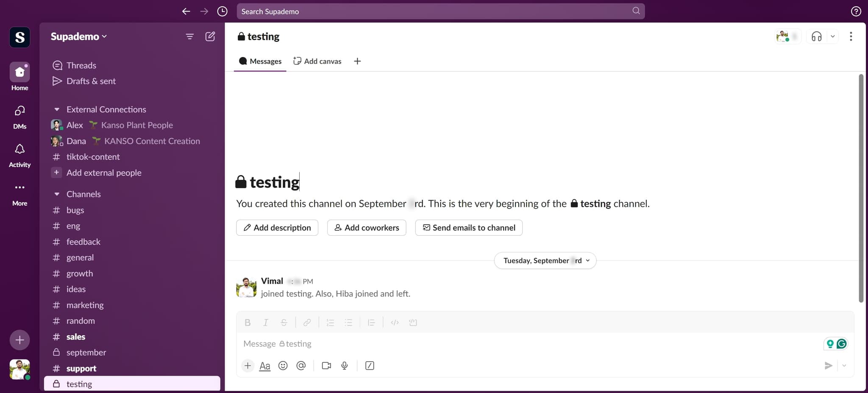Click the Add description button
The image size is (868, 393).
pyautogui.click(x=277, y=228)
